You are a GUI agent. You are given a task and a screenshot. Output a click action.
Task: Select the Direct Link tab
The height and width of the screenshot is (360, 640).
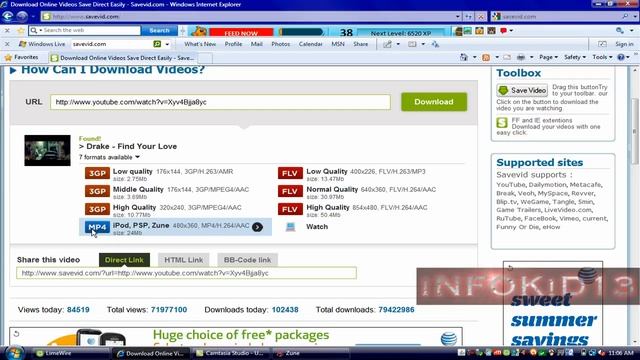pyautogui.click(x=124, y=260)
